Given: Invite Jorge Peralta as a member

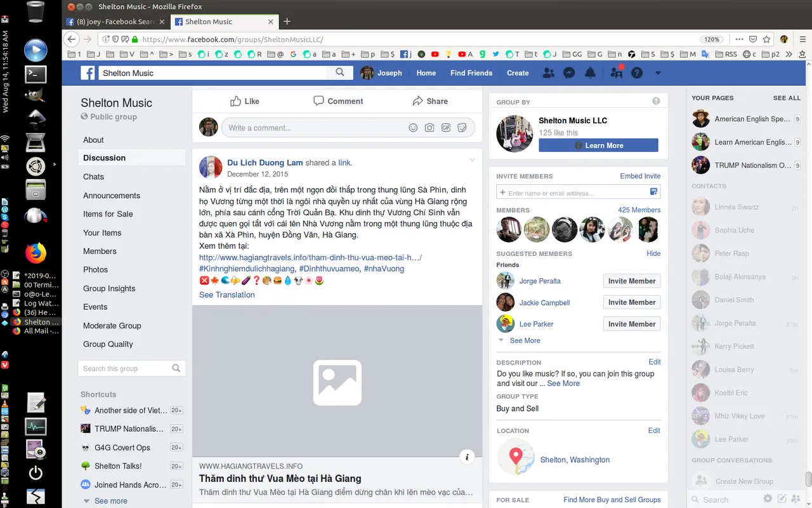Looking at the screenshot, I should pyautogui.click(x=632, y=281).
